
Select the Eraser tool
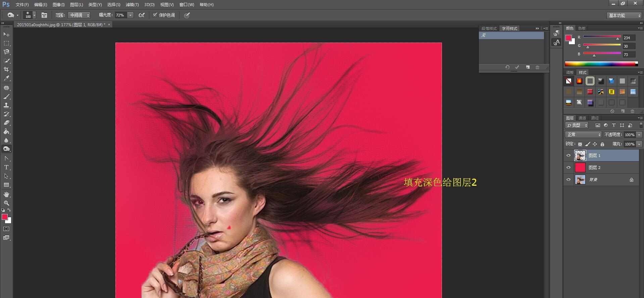pos(6,123)
